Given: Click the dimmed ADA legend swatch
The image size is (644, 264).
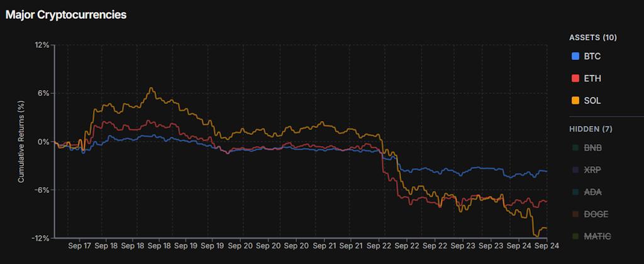Looking at the screenshot, I should (575, 192).
